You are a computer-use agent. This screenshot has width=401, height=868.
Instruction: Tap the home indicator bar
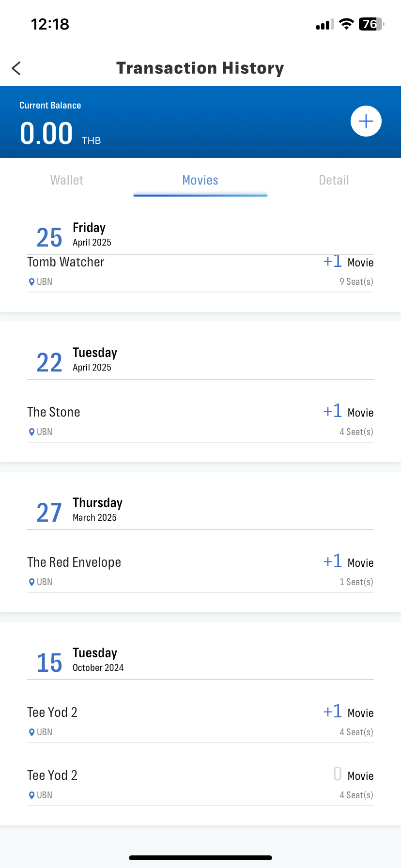pyautogui.click(x=200, y=858)
